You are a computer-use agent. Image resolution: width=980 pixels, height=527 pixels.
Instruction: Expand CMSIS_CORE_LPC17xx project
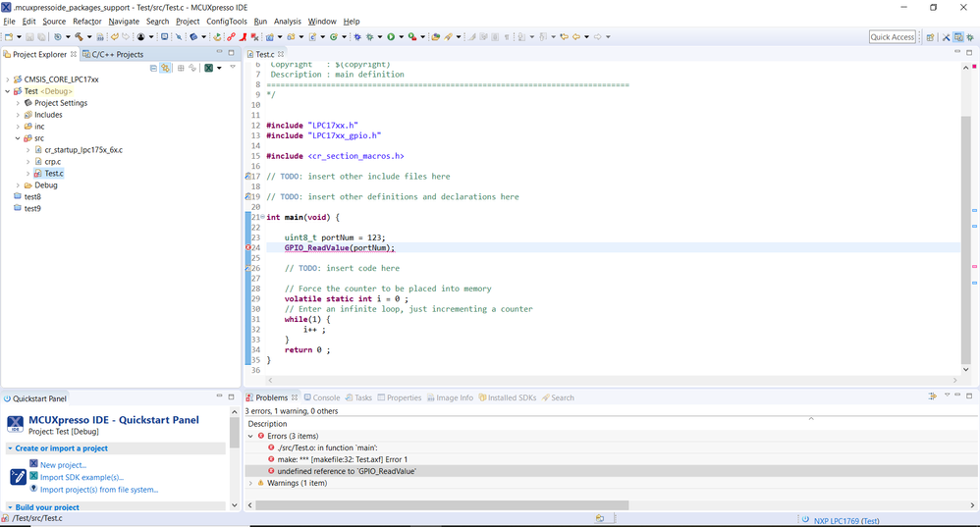tap(8, 79)
